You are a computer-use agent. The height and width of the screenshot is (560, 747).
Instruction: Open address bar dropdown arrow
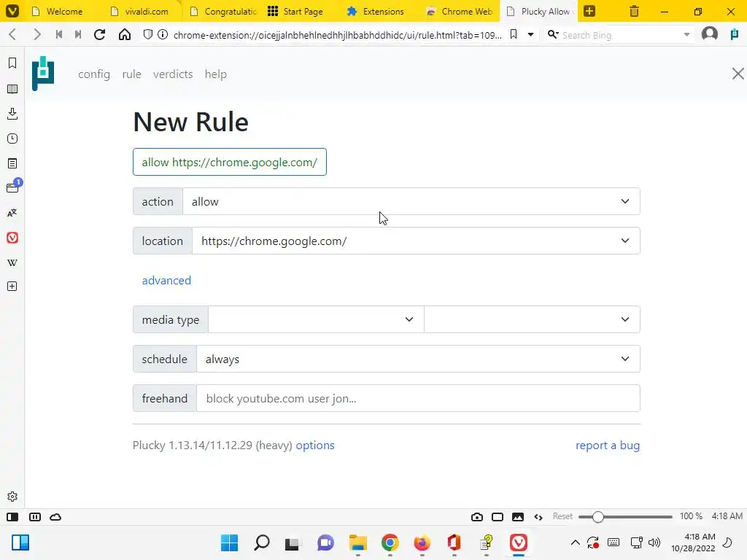(530, 34)
